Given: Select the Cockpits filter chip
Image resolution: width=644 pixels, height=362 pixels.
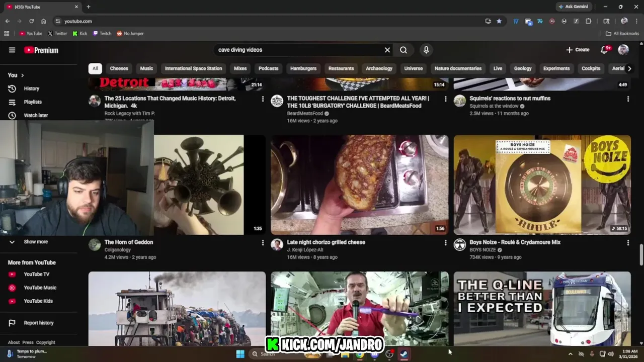Looking at the screenshot, I should (591, 68).
